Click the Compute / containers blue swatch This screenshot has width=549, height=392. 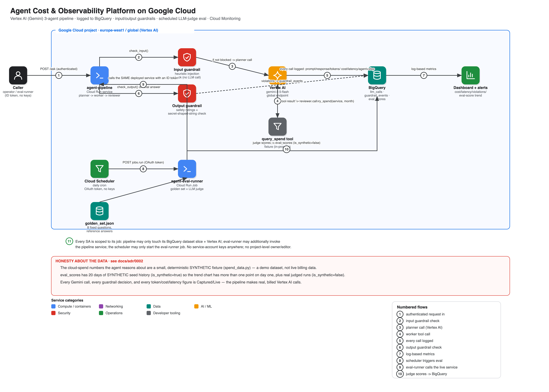[53, 306]
